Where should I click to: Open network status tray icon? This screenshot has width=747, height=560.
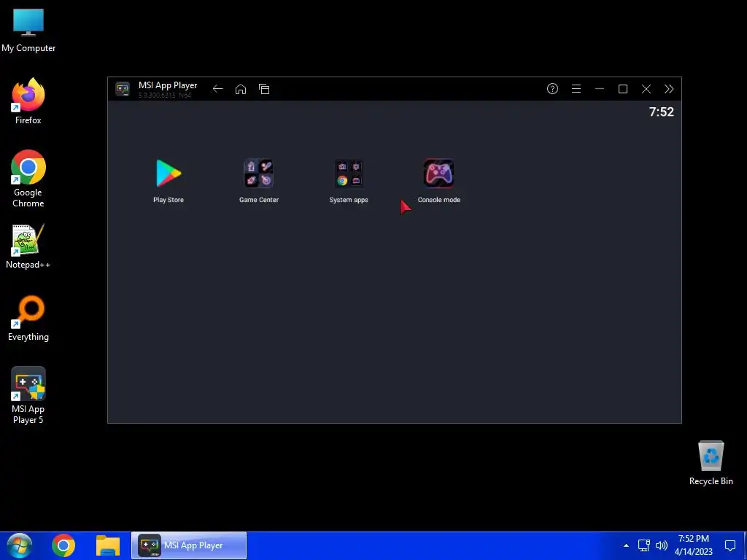pyautogui.click(x=643, y=545)
